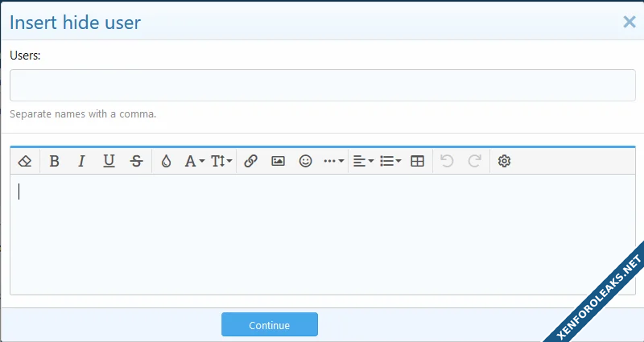Expand the font size dropdown

click(x=221, y=161)
